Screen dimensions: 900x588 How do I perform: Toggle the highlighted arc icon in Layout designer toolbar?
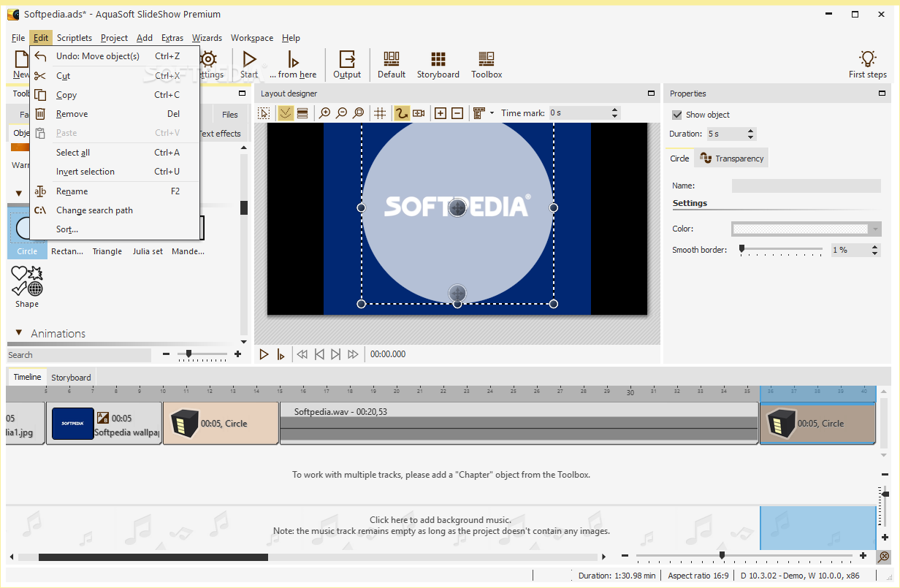[286, 113]
